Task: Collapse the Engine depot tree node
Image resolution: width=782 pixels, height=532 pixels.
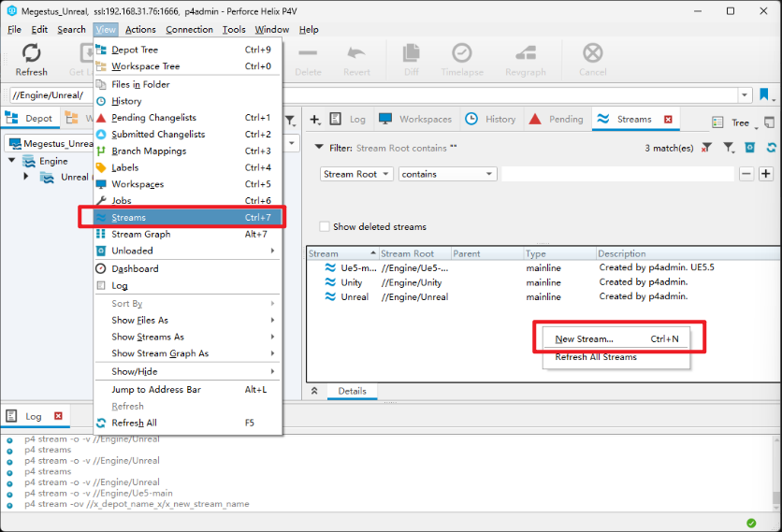Action: 12,161
